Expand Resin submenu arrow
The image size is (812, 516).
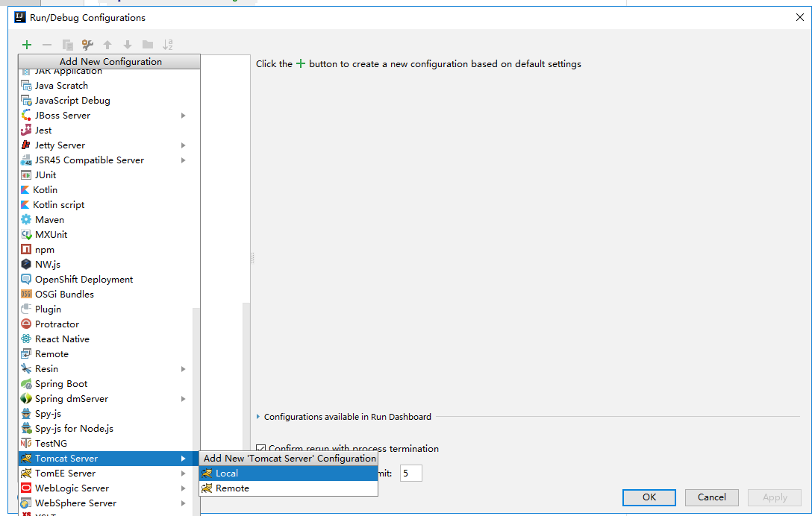coord(184,369)
